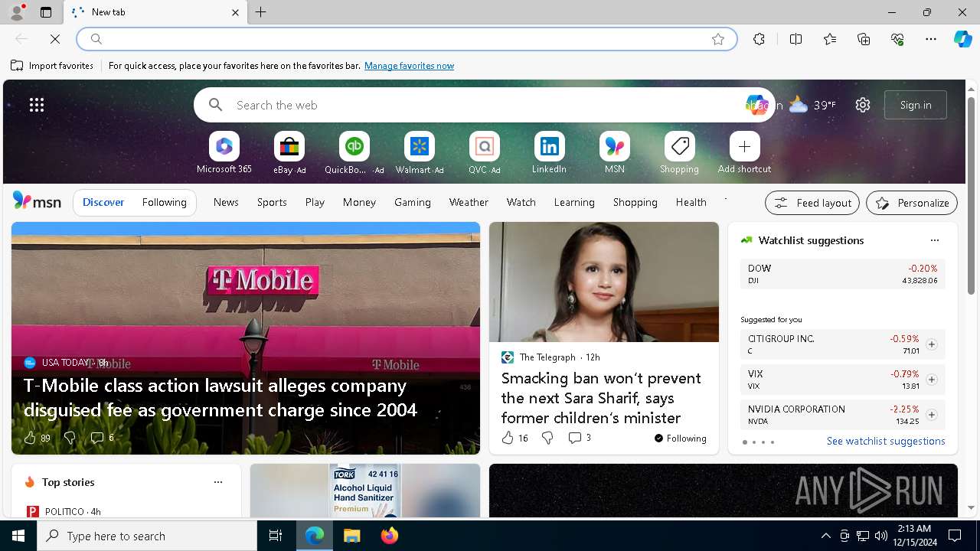This screenshot has width=980, height=551.
Task: Open Edge Settings and more menu
Action: (x=931, y=39)
